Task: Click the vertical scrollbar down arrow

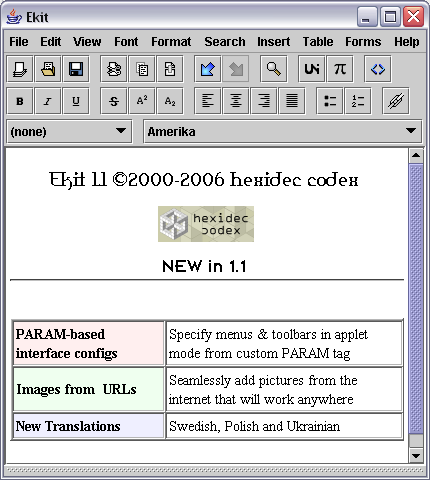Action: pos(416,455)
